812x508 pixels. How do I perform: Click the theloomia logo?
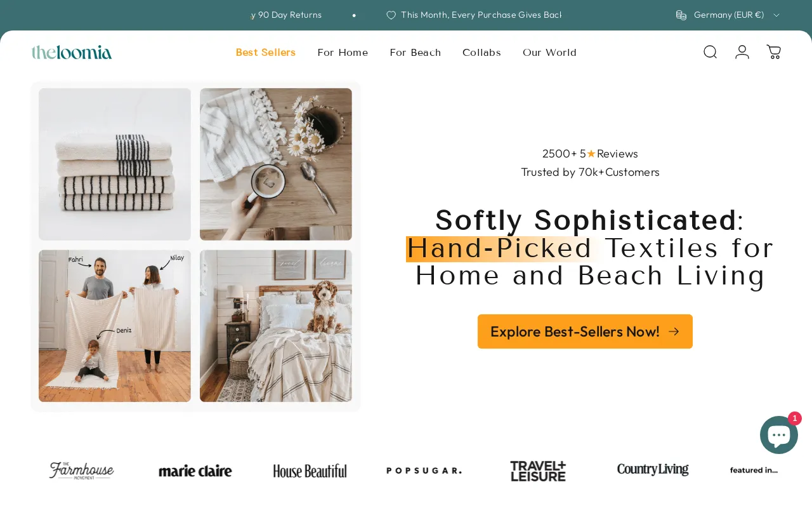[72, 52]
